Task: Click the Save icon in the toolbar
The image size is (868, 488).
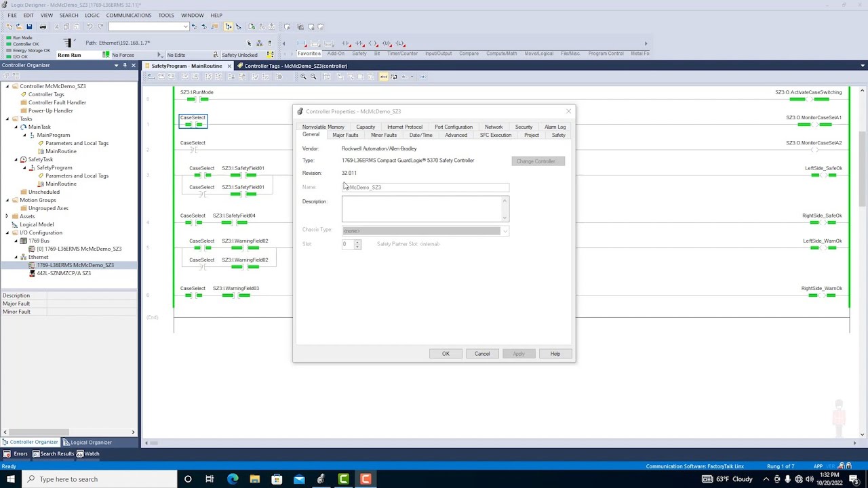Action: tap(29, 26)
